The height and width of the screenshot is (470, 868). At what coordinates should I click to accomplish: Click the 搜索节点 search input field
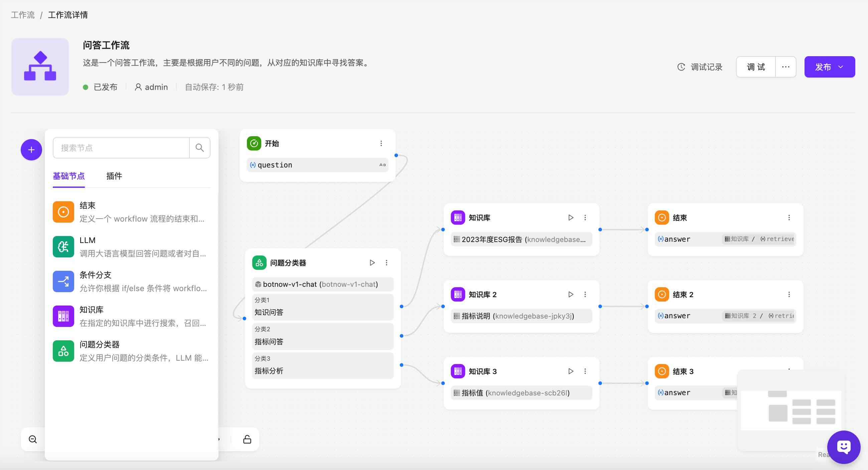pos(121,148)
